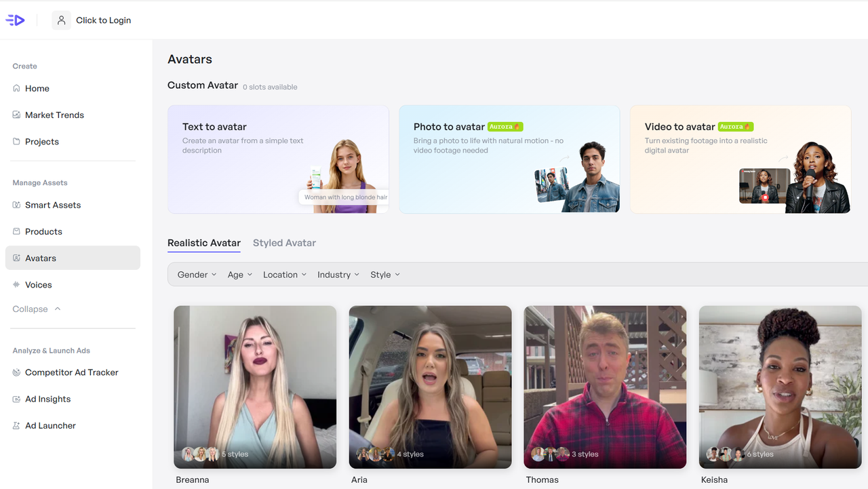
Task: Click the Projects icon
Action: (x=16, y=141)
